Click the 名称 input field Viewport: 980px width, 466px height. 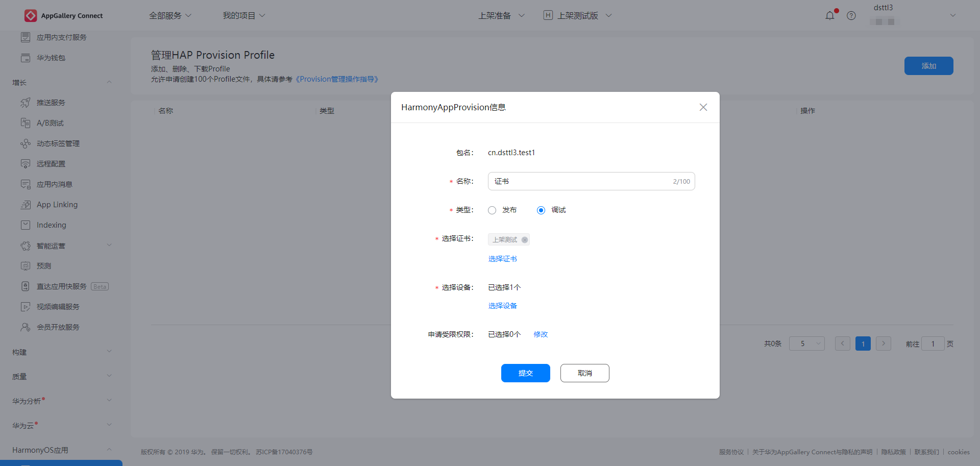591,181
